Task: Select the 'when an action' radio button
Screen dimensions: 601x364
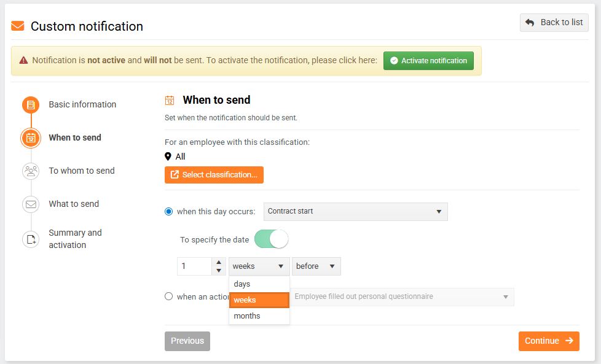Action: (169, 296)
